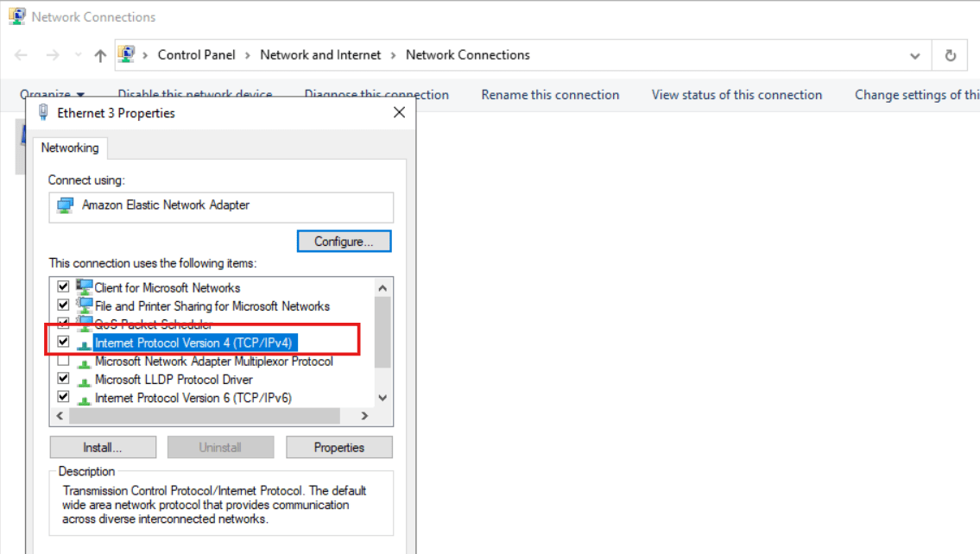Uncheck File and Printer Sharing checkbox
The image size is (980, 554).
coord(63,305)
